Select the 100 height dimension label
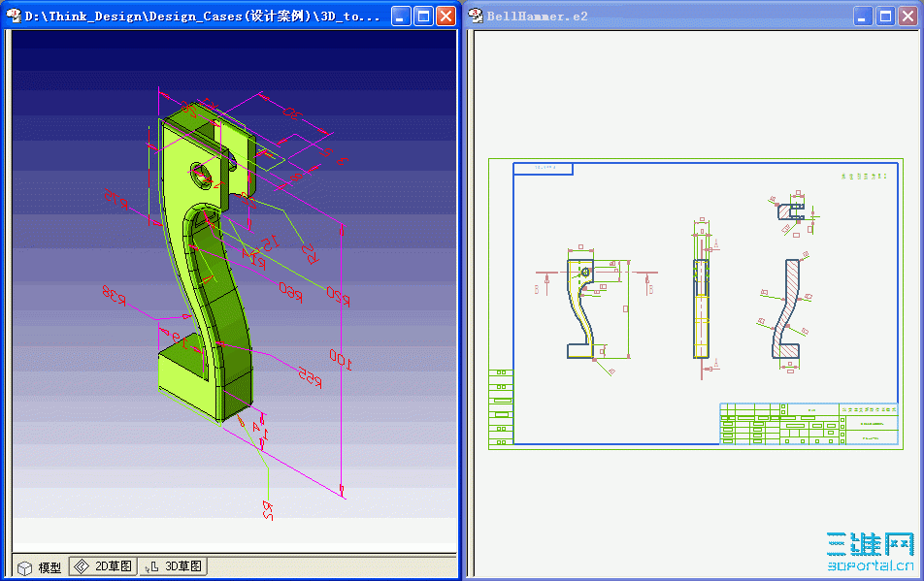The height and width of the screenshot is (581, 924). 341,359
